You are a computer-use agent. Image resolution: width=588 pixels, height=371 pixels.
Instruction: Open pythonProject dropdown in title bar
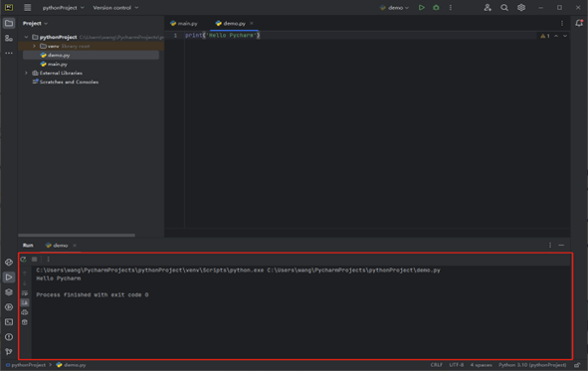pos(63,8)
